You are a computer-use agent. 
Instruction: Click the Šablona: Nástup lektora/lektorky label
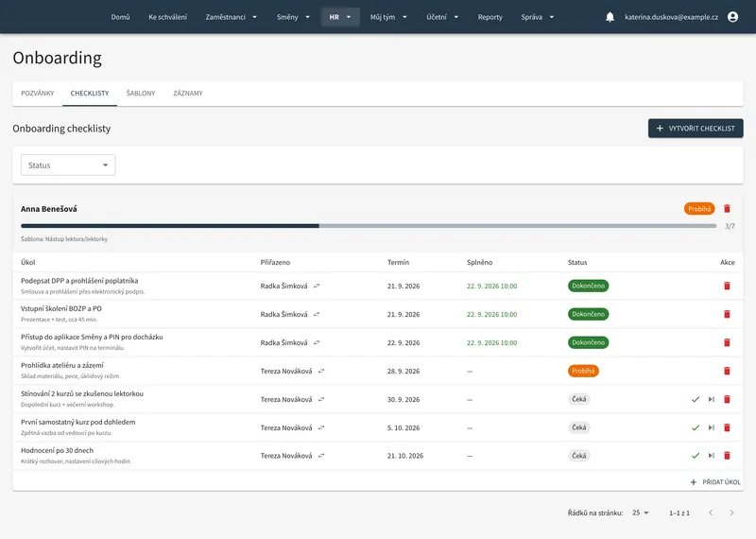(64, 239)
